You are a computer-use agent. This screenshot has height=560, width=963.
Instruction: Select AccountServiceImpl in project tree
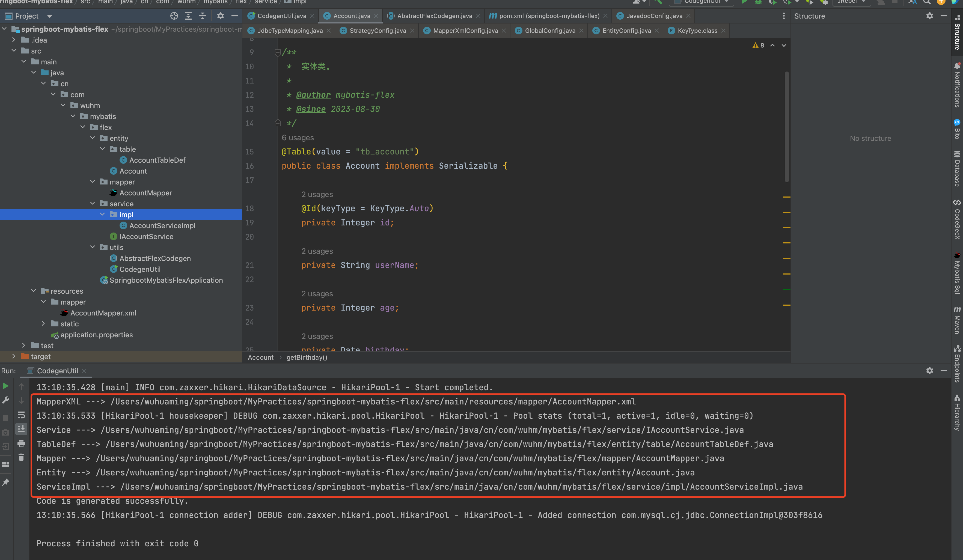tap(162, 225)
